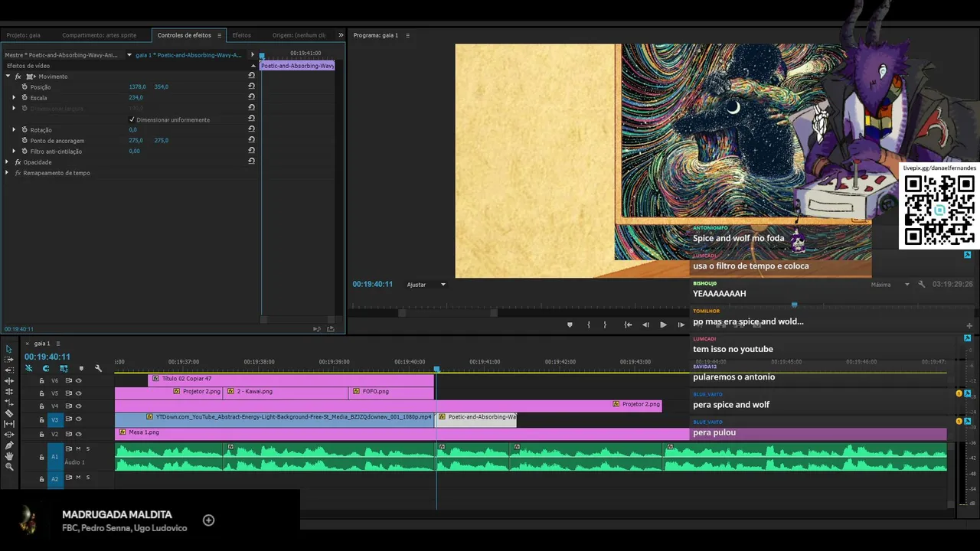
Task: Hide track V5 with eye icon
Action: click(x=79, y=393)
